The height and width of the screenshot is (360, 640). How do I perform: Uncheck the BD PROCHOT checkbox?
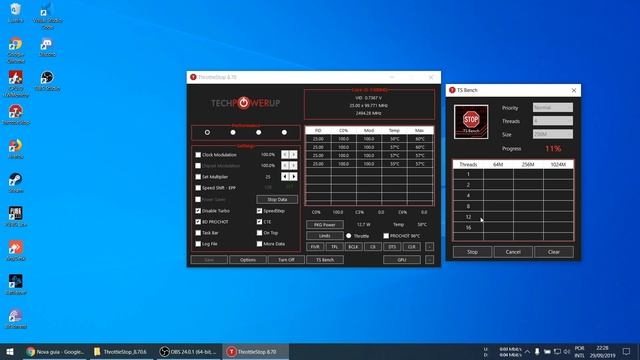198,222
